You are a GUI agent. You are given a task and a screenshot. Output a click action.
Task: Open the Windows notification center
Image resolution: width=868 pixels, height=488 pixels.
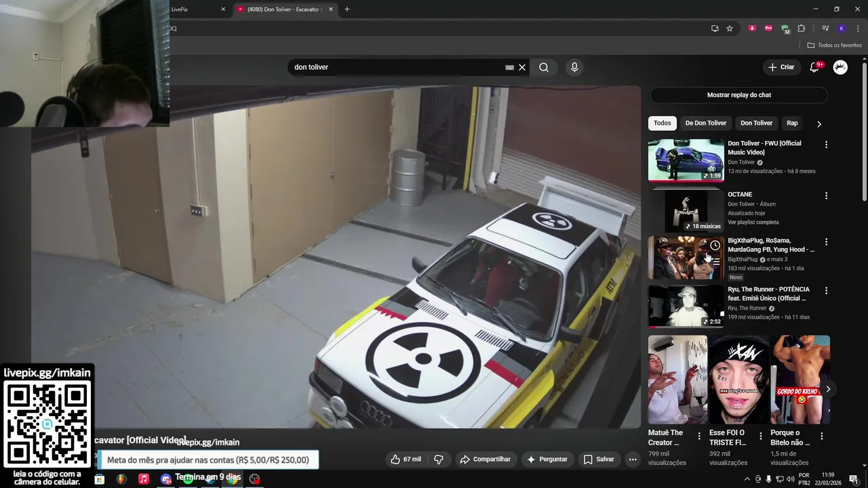[x=853, y=479]
